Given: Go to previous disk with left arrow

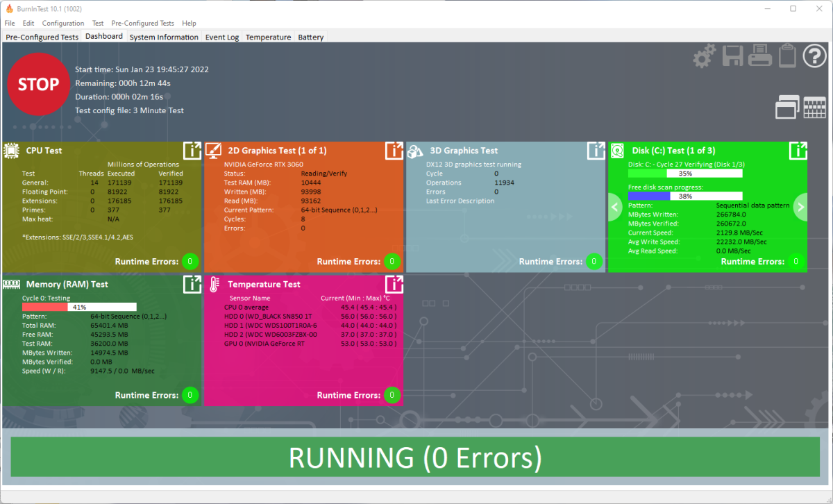Looking at the screenshot, I should [x=614, y=206].
